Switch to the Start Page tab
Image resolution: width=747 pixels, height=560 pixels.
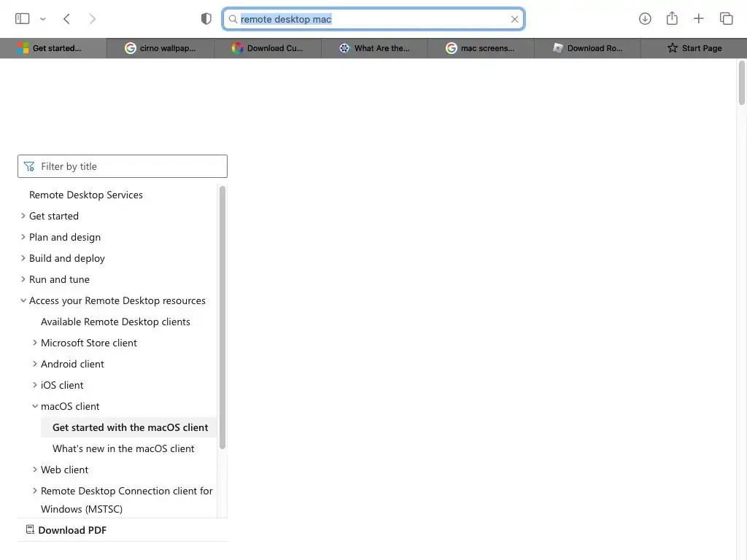point(694,48)
